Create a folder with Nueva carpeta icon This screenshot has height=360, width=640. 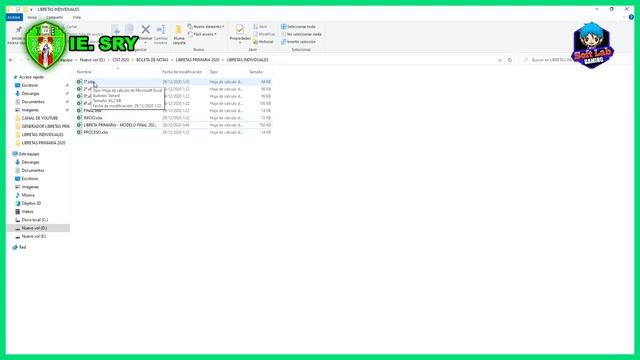178,30
